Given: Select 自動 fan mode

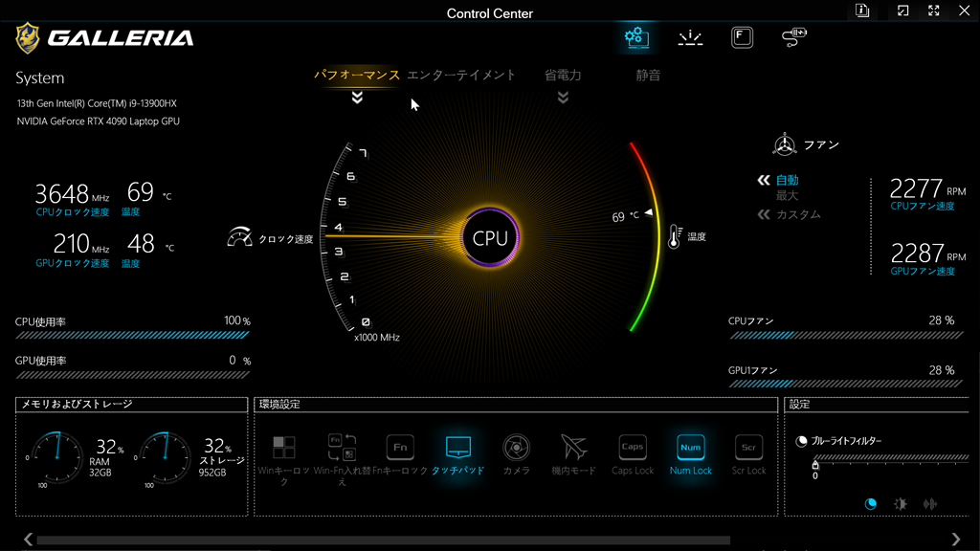Looking at the screenshot, I should [x=787, y=180].
